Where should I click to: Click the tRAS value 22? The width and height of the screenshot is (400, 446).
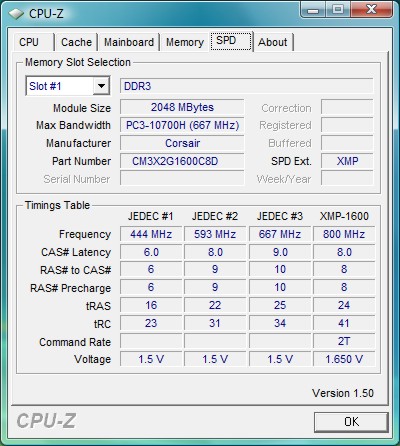click(215, 305)
